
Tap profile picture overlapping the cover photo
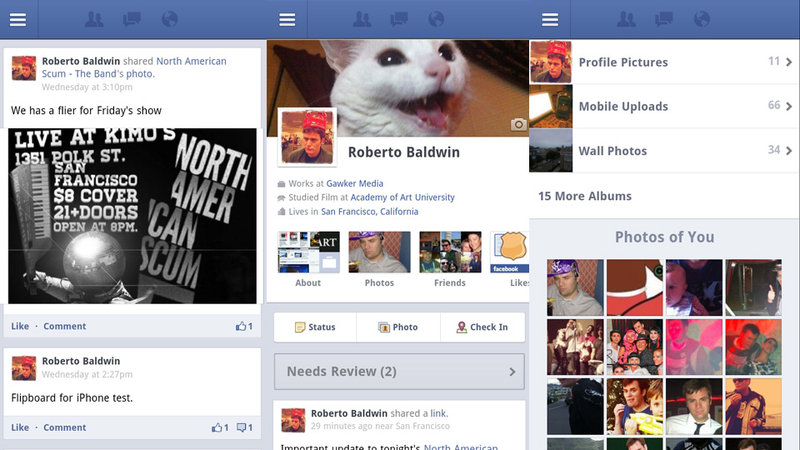coord(307,138)
